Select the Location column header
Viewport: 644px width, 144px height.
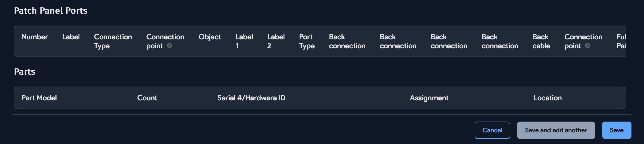tap(547, 98)
